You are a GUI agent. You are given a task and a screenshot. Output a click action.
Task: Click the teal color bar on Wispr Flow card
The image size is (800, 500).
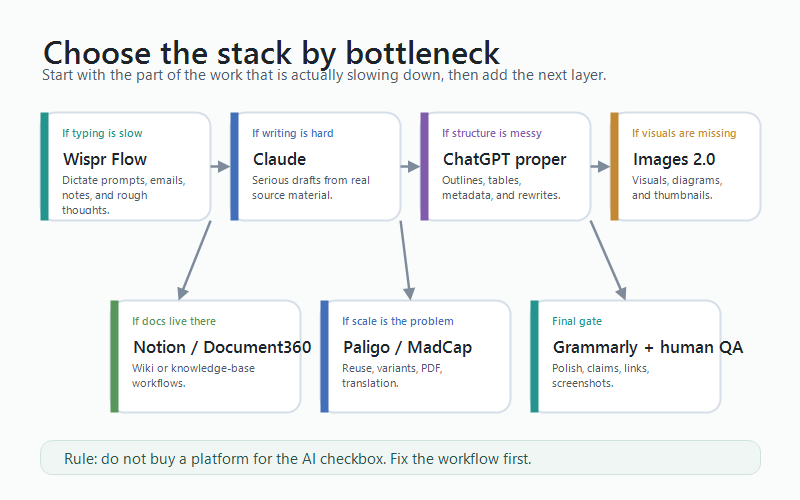[x=44, y=166]
